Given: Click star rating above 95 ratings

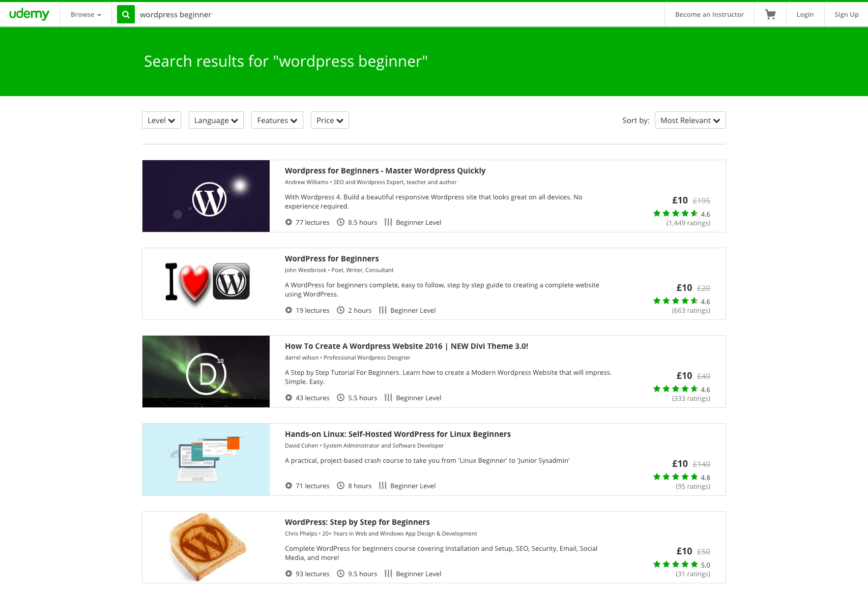Looking at the screenshot, I should pos(676,477).
